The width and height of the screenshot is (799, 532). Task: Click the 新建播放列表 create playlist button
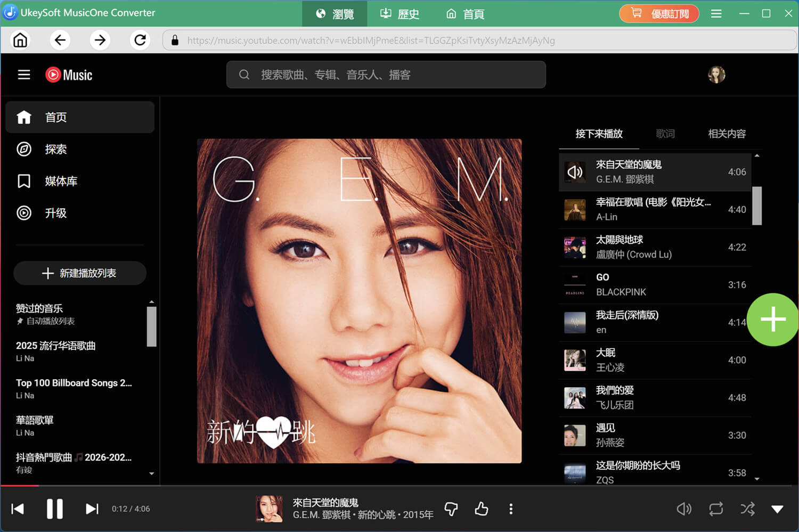[x=79, y=273]
